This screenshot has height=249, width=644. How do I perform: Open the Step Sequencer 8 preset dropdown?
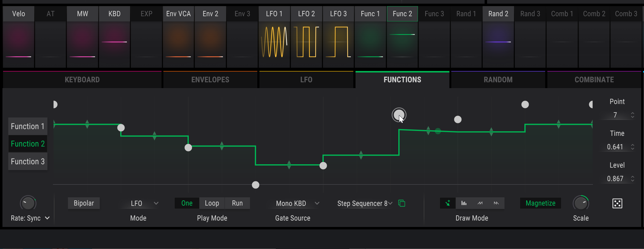(x=365, y=203)
